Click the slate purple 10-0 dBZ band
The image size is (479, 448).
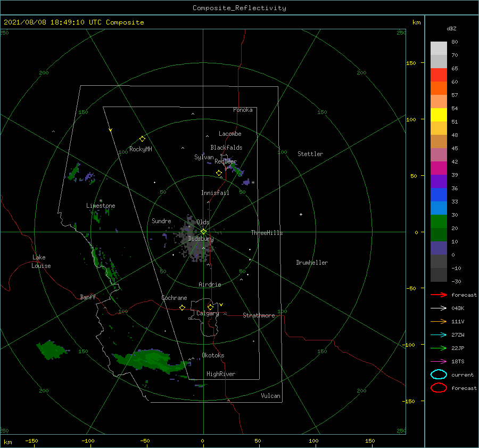pyautogui.click(x=439, y=248)
